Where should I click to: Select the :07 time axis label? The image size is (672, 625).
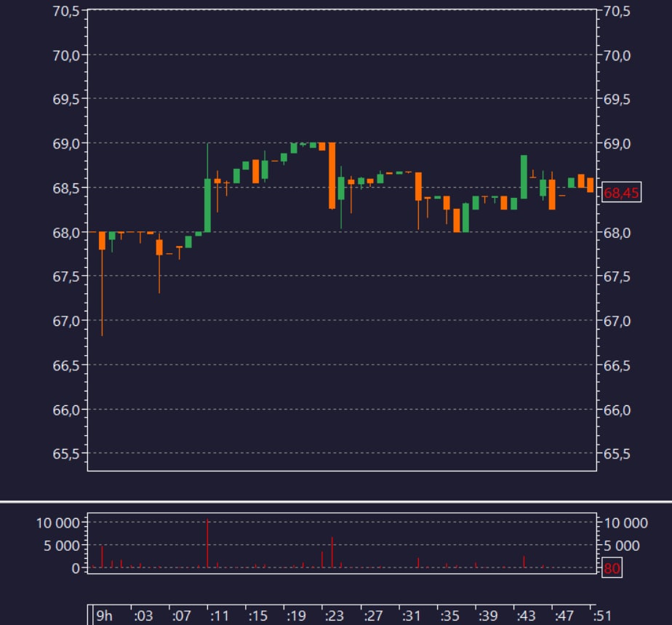(x=181, y=616)
